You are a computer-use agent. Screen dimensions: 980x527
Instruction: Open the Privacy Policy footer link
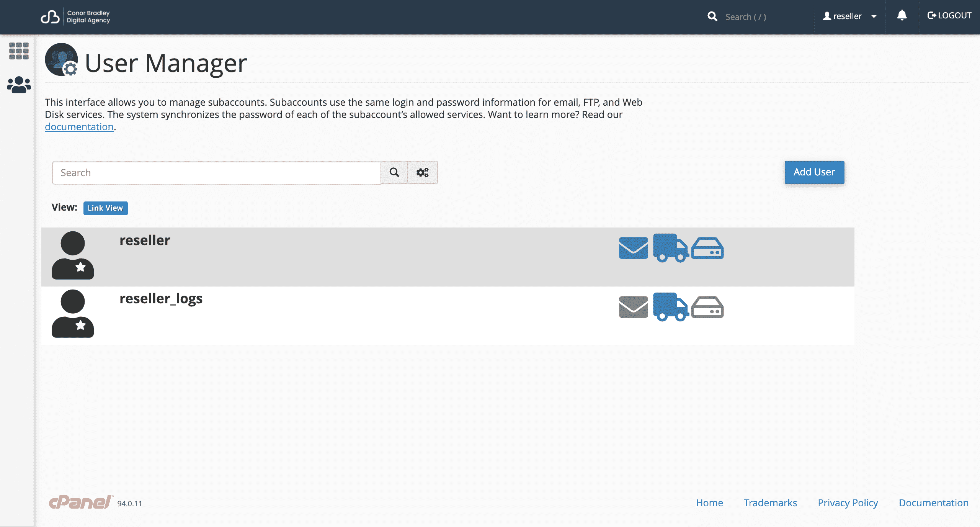click(x=848, y=503)
